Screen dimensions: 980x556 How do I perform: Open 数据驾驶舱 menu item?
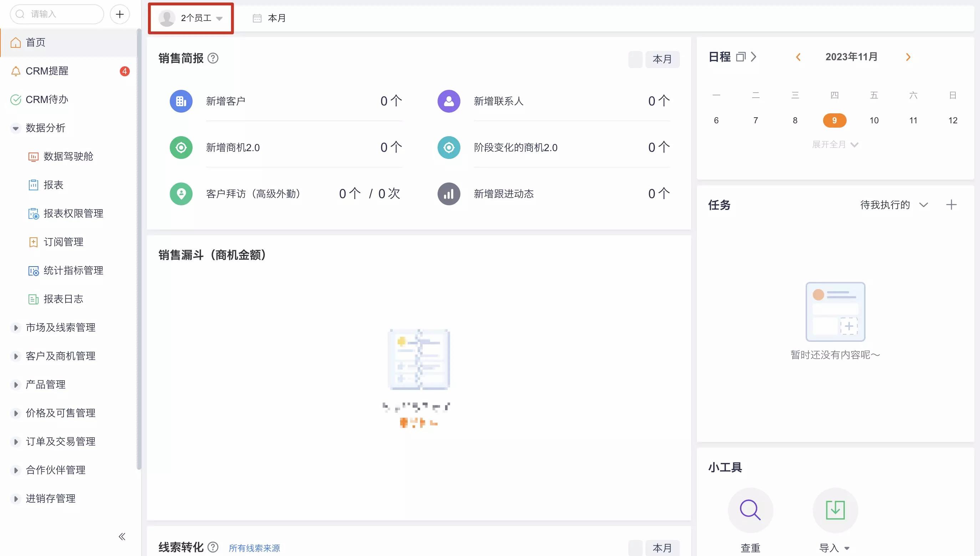(68, 156)
